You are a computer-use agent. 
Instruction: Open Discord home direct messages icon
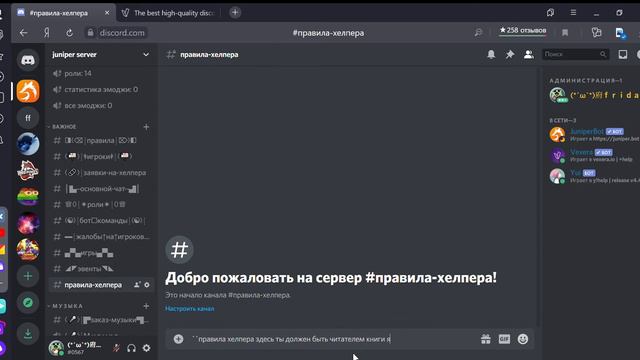pos(28,60)
